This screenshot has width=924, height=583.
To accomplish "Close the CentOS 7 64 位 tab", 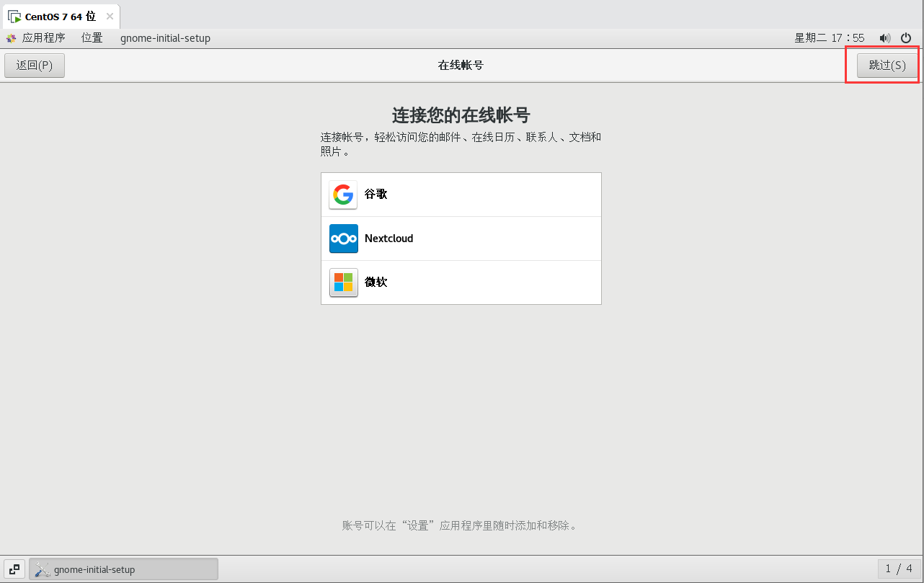I will tap(110, 16).
